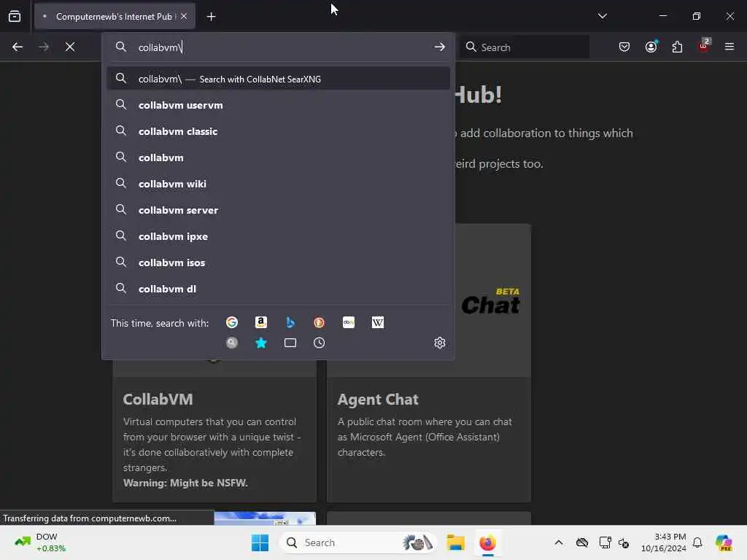Choose the 'collabvm server' suggestion
Screen dimensions: 747x560
tap(279, 210)
